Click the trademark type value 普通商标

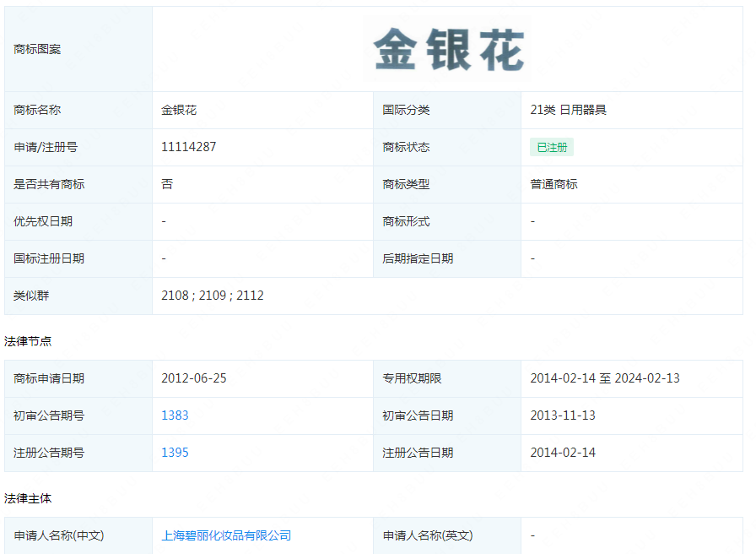pyautogui.click(x=553, y=184)
